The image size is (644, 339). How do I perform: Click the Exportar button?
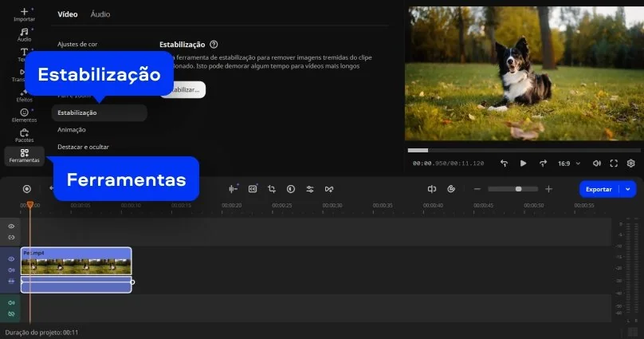click(x=599, y=189)
